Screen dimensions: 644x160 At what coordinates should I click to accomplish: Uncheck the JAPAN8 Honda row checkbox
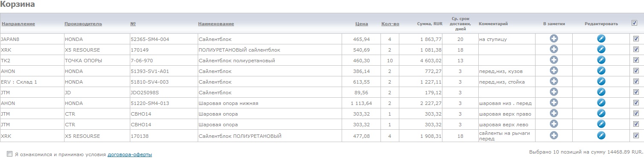click(x=636, y=39)
